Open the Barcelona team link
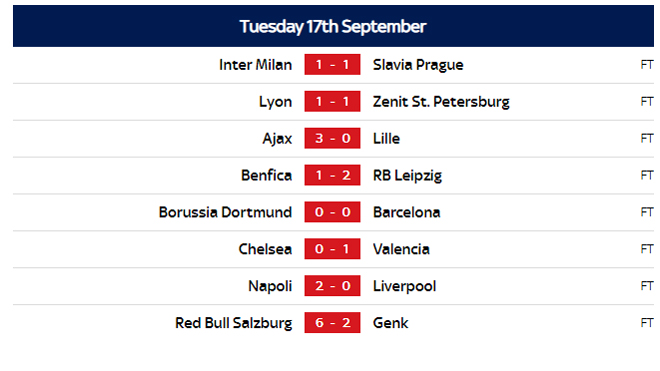 point(407,212)
